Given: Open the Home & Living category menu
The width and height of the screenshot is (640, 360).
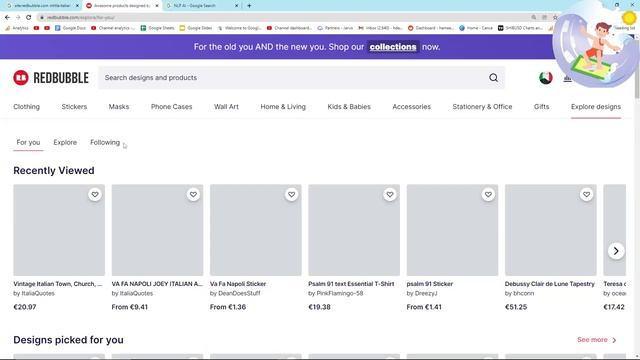Looking at the screenshot, I should click(x=283, y=107).
